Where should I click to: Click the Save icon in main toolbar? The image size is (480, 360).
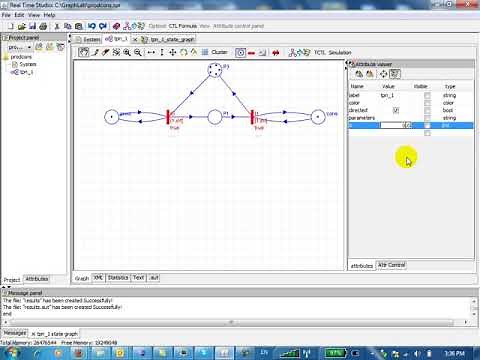32,26
